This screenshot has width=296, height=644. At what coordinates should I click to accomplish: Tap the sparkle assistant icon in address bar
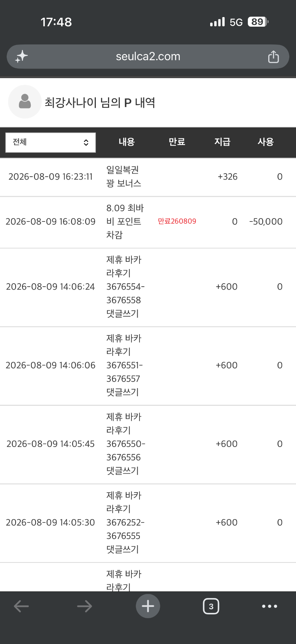[21, 56]
